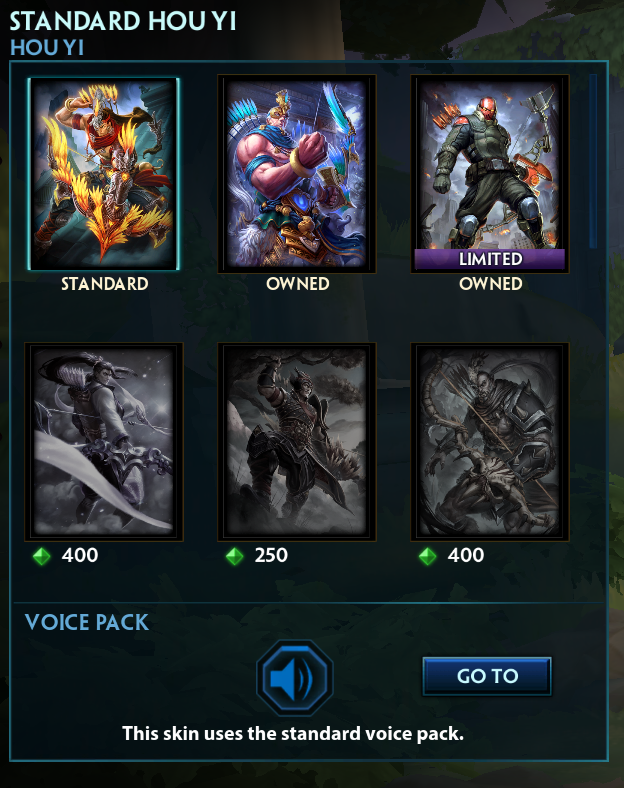Viewport: 624px width, 788px height.
Task: Click the STANDARD HOU YI title text
Action: (x=123, y=21)
